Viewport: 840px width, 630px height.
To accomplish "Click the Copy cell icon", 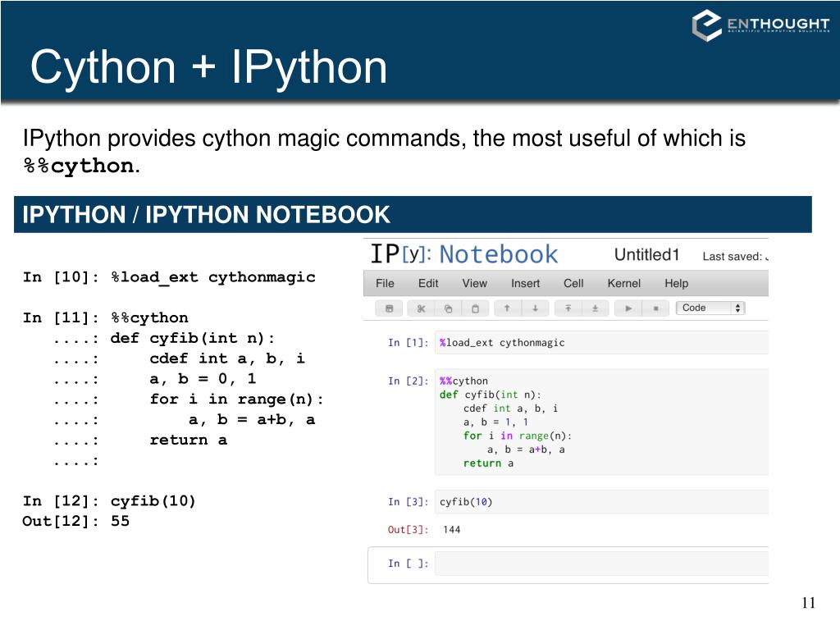I will click(x=449, y=308).
